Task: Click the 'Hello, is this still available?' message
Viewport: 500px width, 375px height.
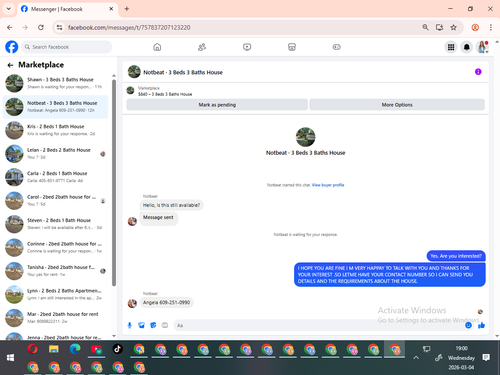Action: pos(171,205)
